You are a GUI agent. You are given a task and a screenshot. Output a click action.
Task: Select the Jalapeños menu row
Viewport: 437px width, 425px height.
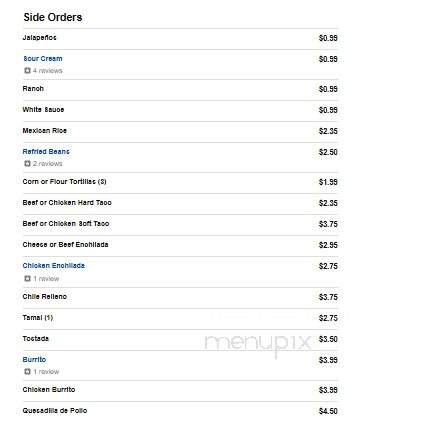[x=180, y=39]
